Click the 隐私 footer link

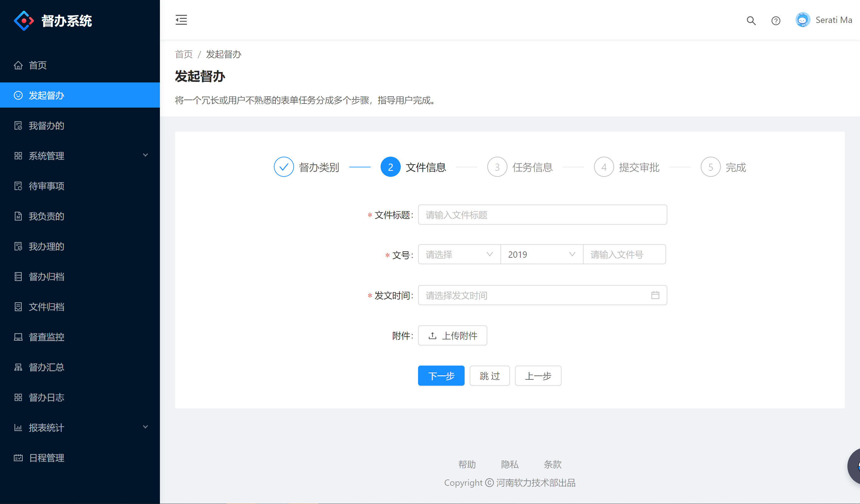(x=510, y=464)
